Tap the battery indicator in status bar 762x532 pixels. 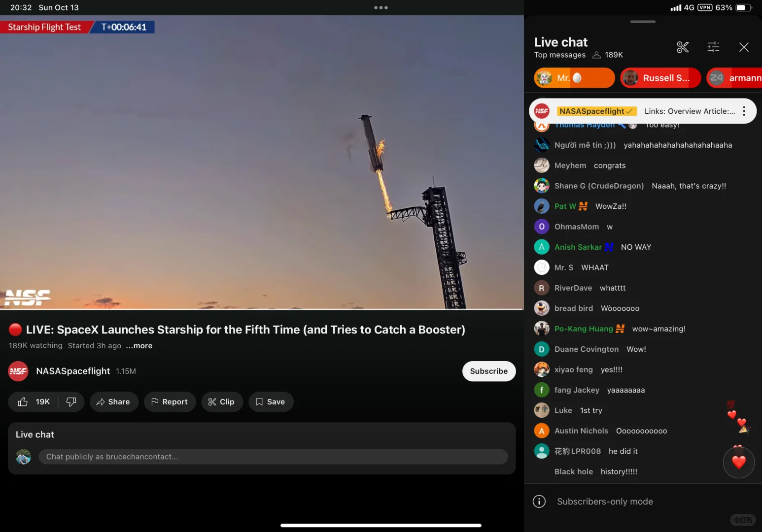click(744, 7)
